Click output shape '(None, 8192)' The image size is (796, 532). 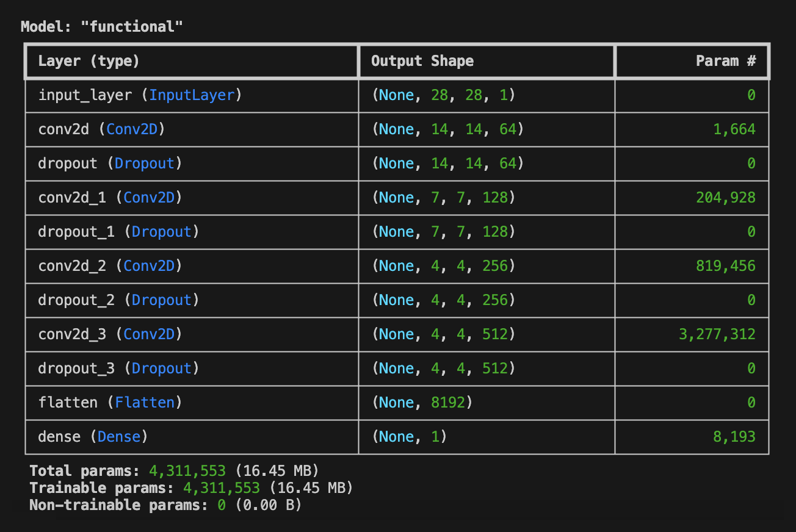pos(421,403)
